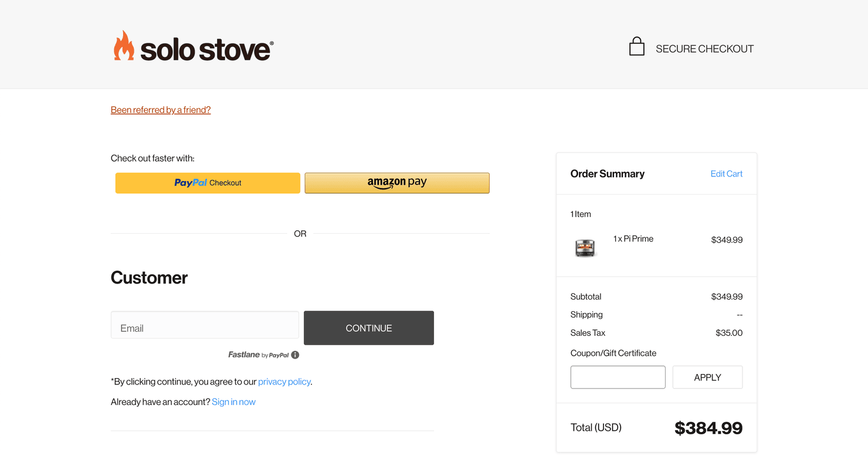The image size is (868, 456).
Task: Choose the Amazon Pay button
Action: (x=397, y=183)
